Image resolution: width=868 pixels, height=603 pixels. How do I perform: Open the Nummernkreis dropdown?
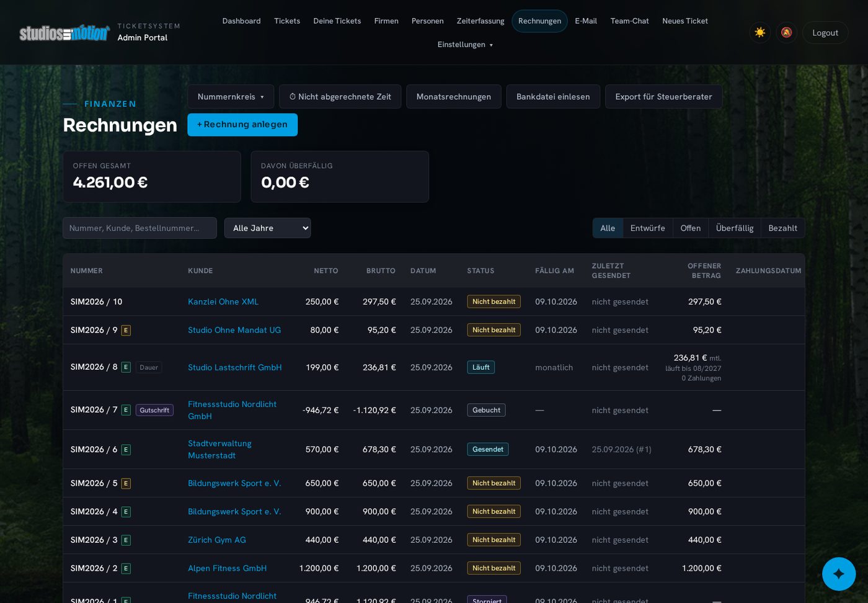point(231,97)
